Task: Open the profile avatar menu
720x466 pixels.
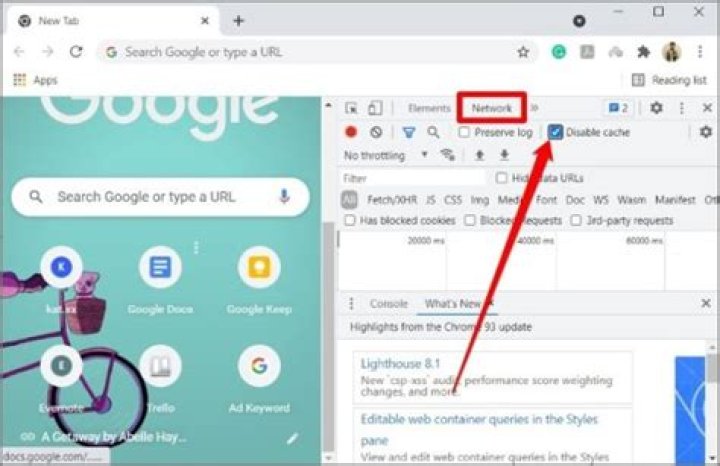Action: (671, 52)
